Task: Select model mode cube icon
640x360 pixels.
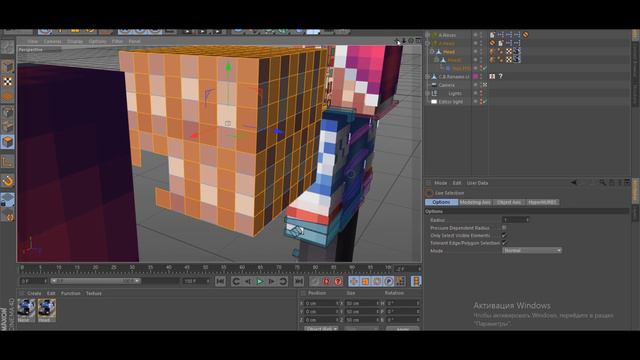Action: tap(8, 67)
